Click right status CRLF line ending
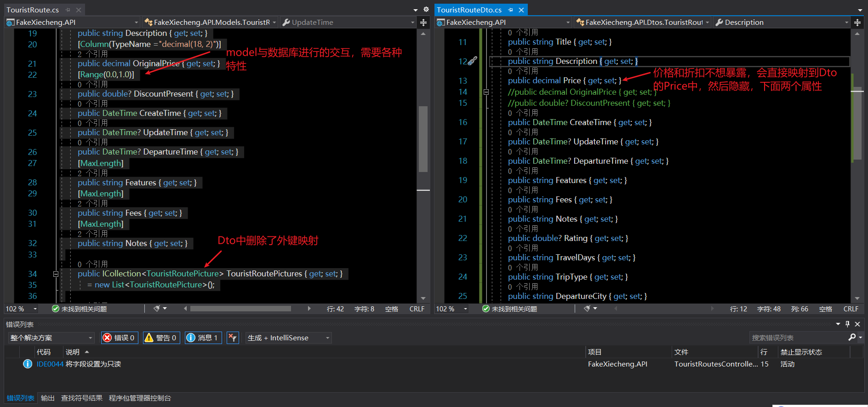 click(x=851, y=309)
